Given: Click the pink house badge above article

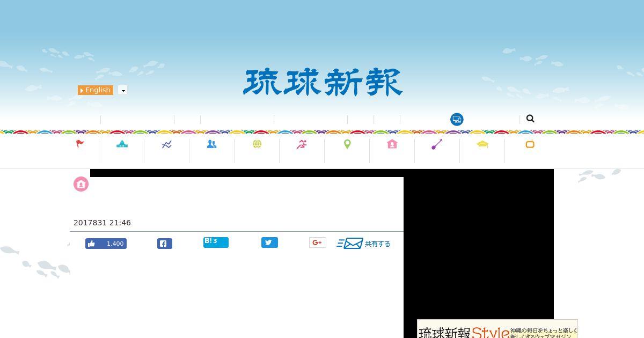Looking at the screenshot, I should [81, 184].
